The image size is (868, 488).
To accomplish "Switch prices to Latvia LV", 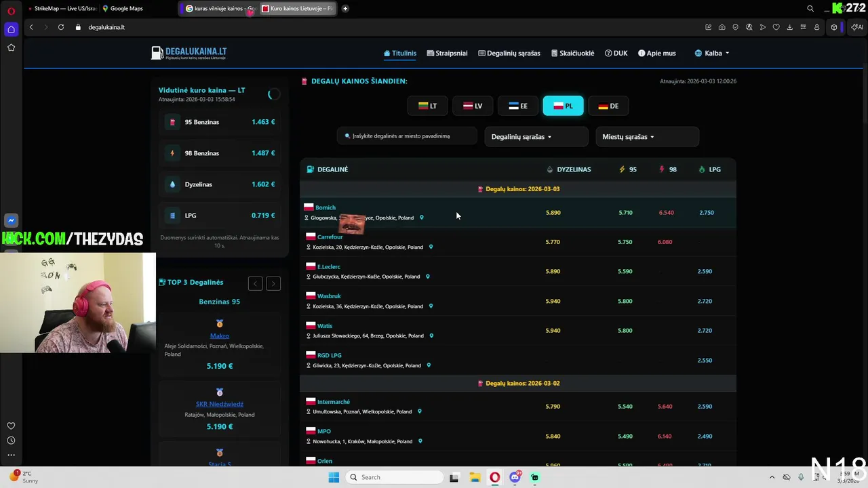I will [473, 106].
